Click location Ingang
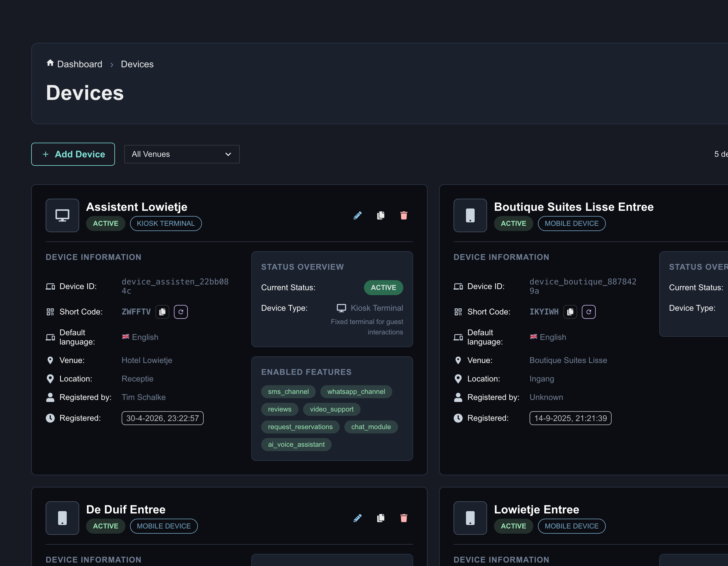This screenshot has height=566, width=728. [x=542, y=379]
